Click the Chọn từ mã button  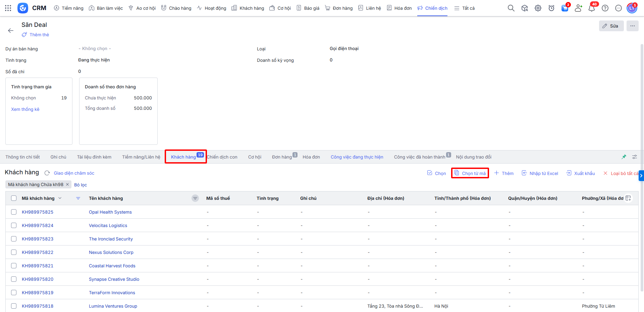(470, 173)
